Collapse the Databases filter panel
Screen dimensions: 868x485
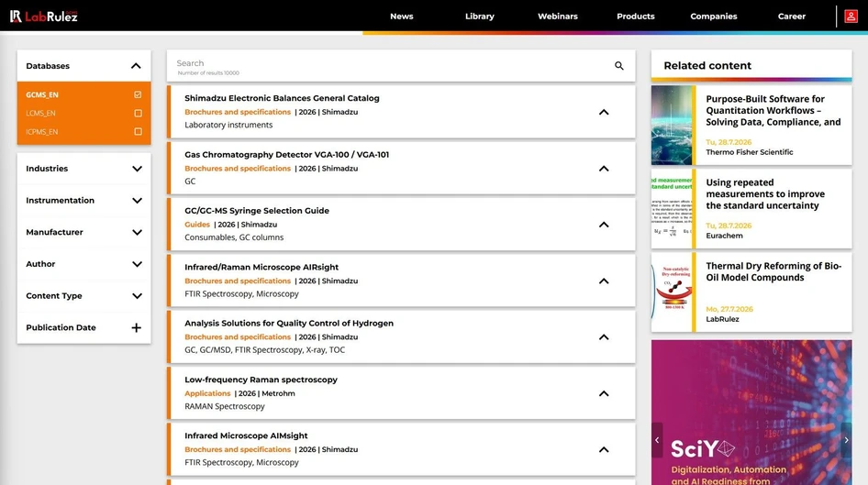click(x=136, y=66)
